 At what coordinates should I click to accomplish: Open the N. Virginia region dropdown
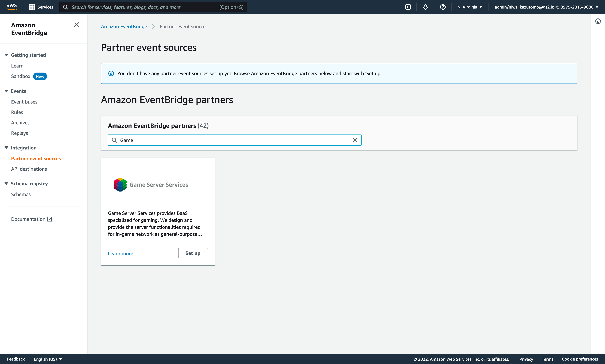tap(470, 7)
